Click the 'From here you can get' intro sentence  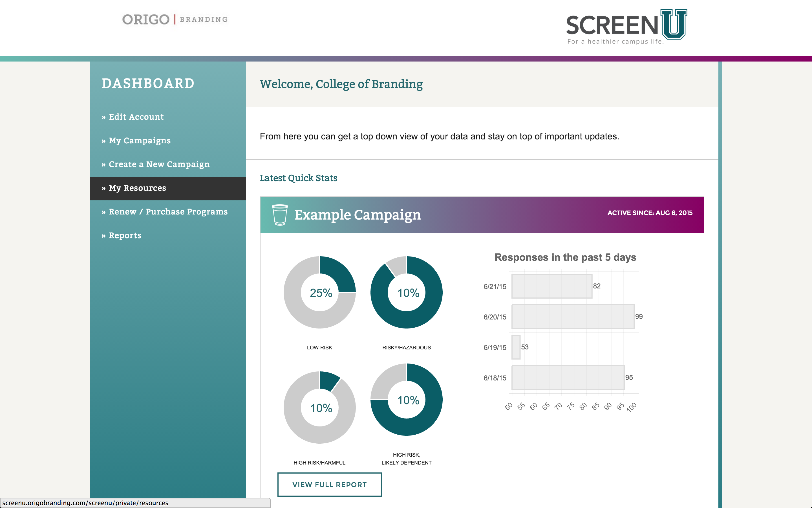pos(440,136)
